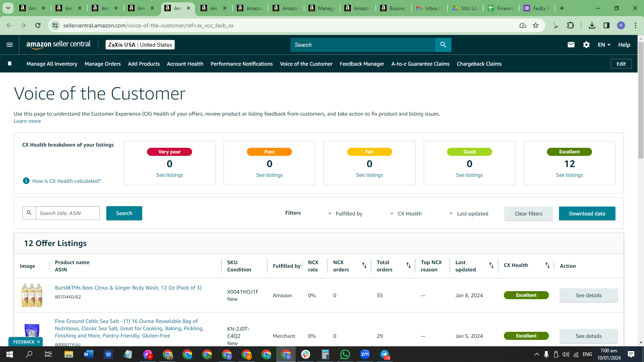Open Zoom from the taskbar
This screenshot has width=644, height=362.
tap(365, 354)
